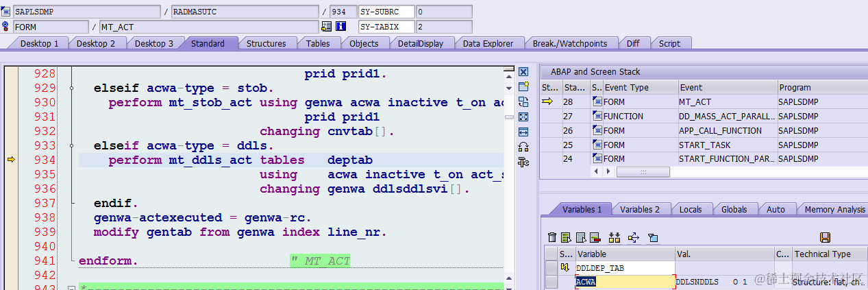
Task: Click the delete-row icon with red bar
Action: click(595, 237)
